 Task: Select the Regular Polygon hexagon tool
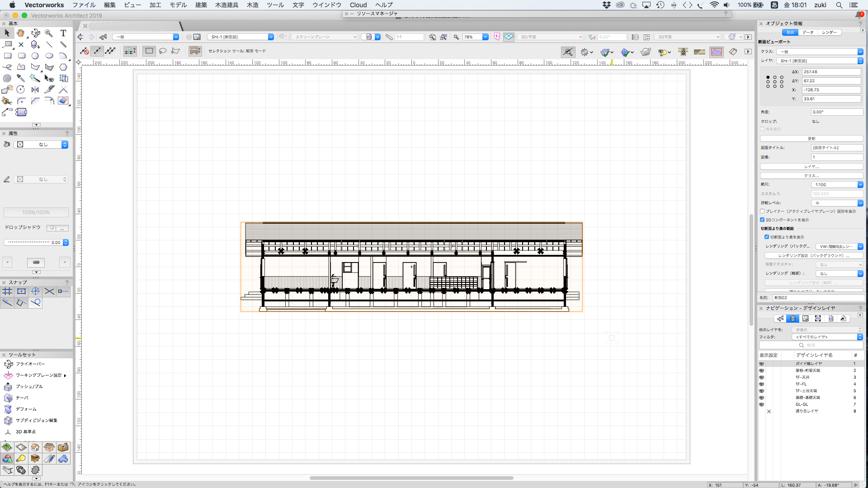(63, 67)
